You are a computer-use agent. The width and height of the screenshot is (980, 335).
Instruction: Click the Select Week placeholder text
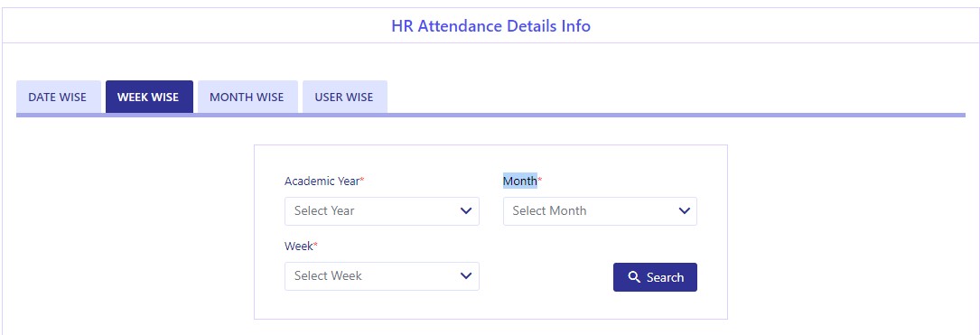coord(328,275)
